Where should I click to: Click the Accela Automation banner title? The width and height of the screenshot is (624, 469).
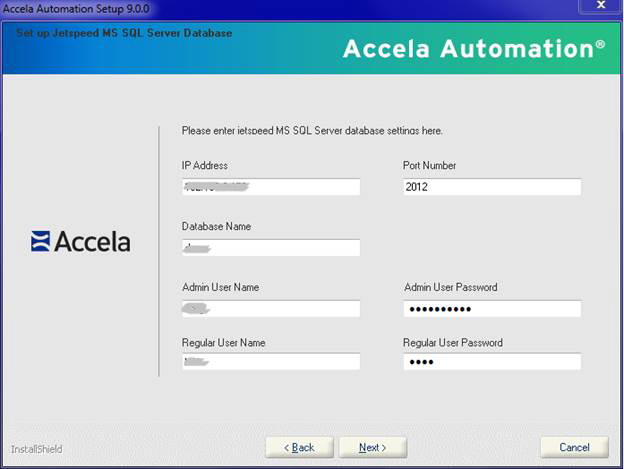click(473, 49)
